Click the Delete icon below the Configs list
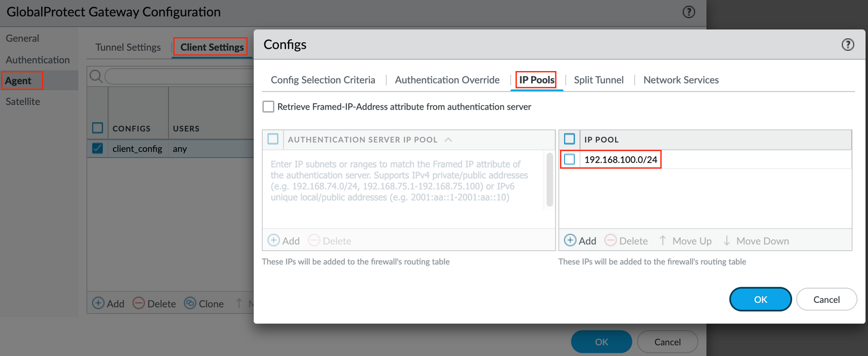This screenshot has width=868, height=356. tap(139, 303)
